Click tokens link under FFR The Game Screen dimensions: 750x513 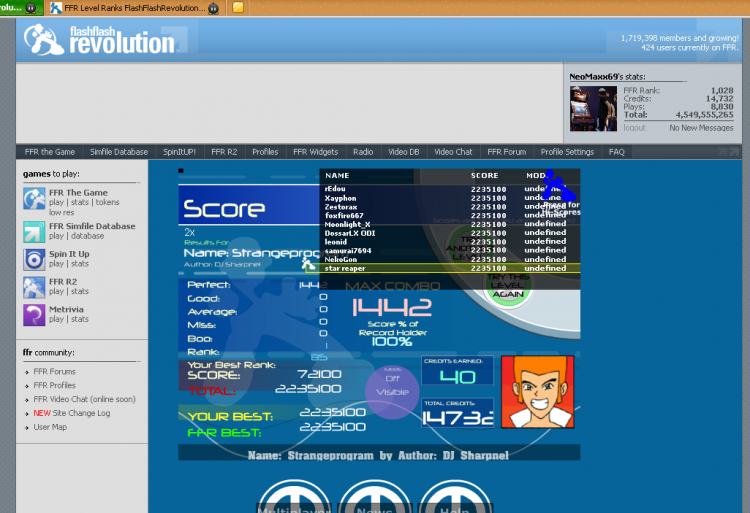pyautogui.click(x=108, y=202)
